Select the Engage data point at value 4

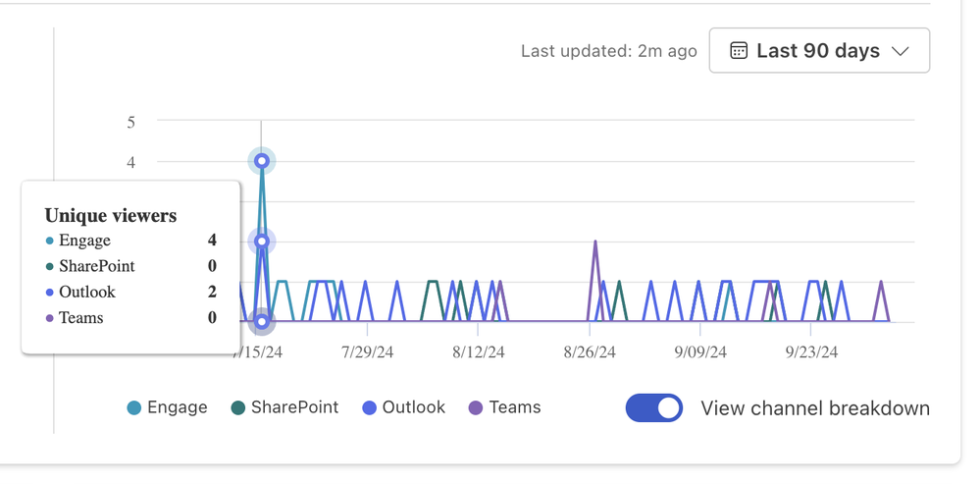tap(262, 161)
